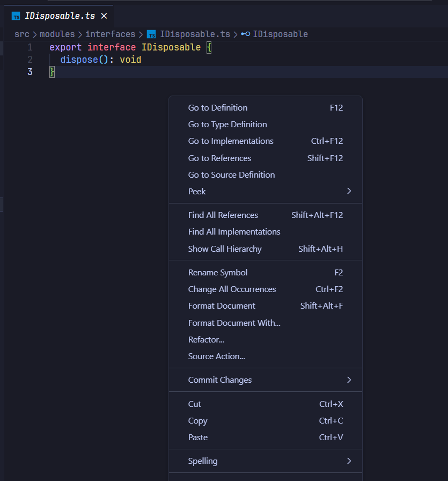The image size is (448, 481).
Task: Click the closing brace on line 3
Action: tap(52, 72)
